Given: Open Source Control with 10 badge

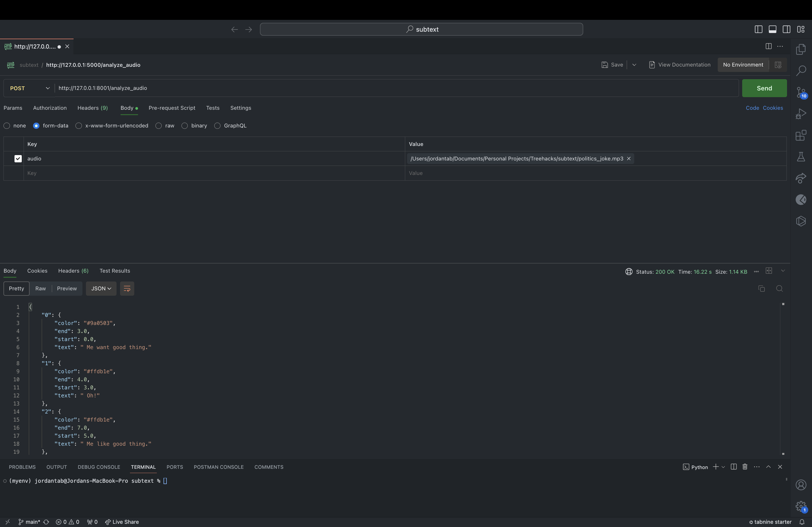Looking at the screenshot, I should coord(801,92).
